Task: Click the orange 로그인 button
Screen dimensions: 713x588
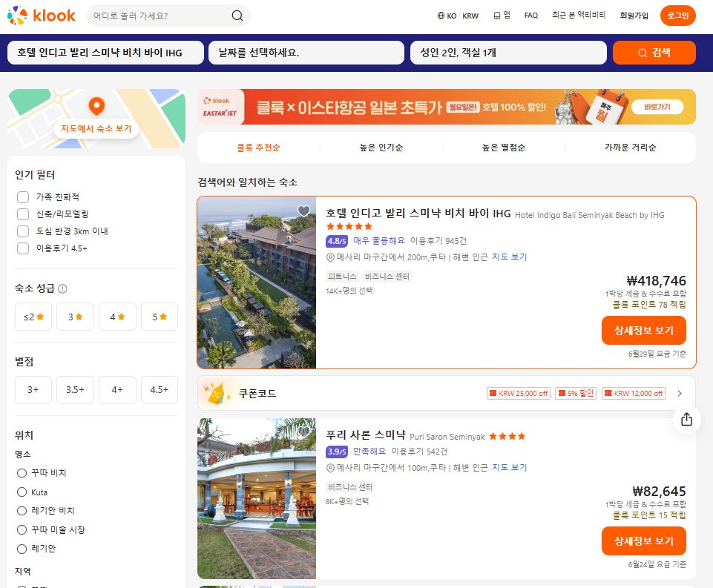Action: pos(678,16)
